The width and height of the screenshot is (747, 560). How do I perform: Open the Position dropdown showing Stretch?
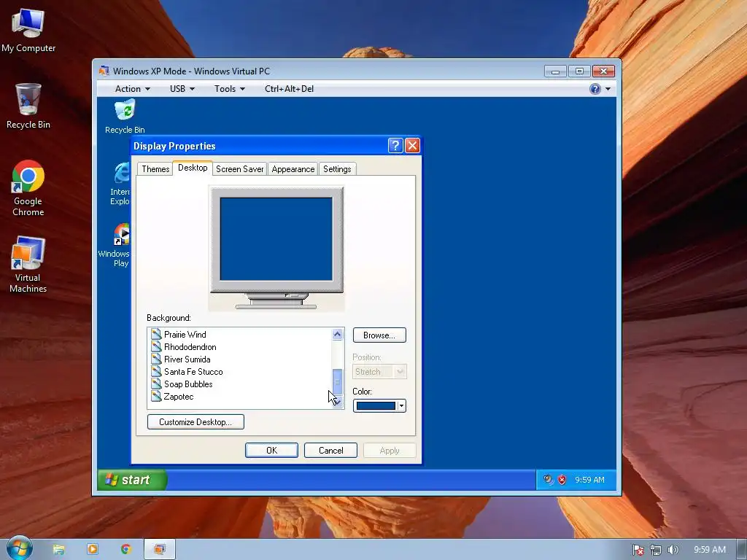pyautogui.click(x=379, y=371)
